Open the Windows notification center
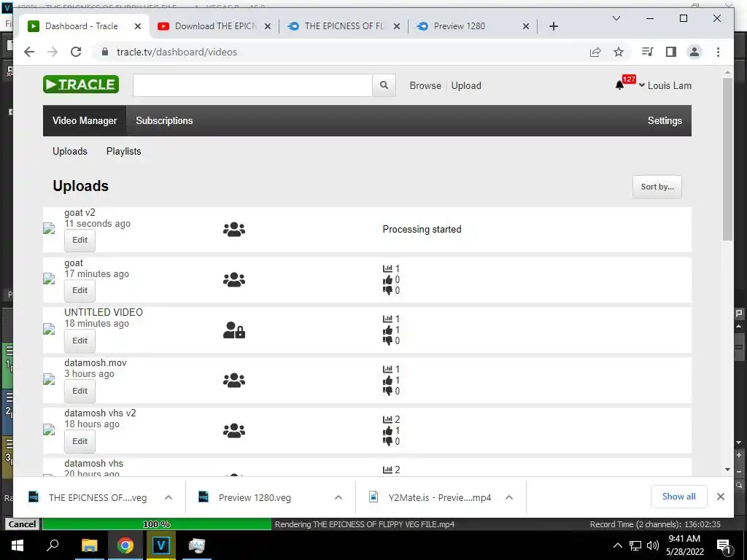Image resolution: width=747 pixels, height=560 pixels. pyautogui.click(x=724, y=546)
